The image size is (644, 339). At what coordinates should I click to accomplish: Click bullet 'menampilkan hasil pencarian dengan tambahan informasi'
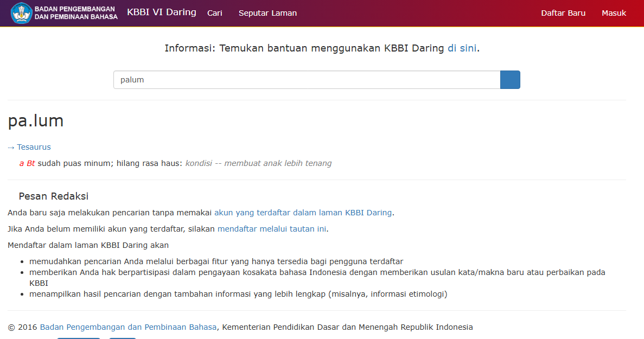tap(238, 294)
